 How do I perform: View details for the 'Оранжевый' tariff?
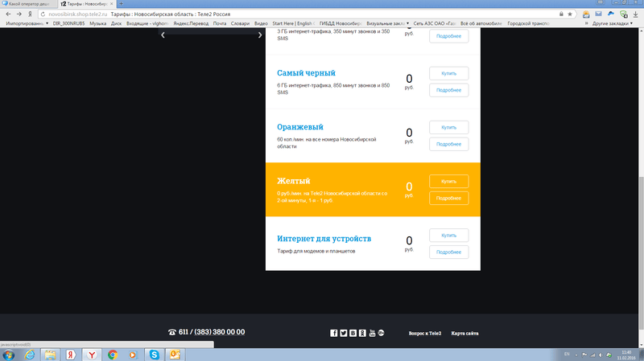[449, 145]
